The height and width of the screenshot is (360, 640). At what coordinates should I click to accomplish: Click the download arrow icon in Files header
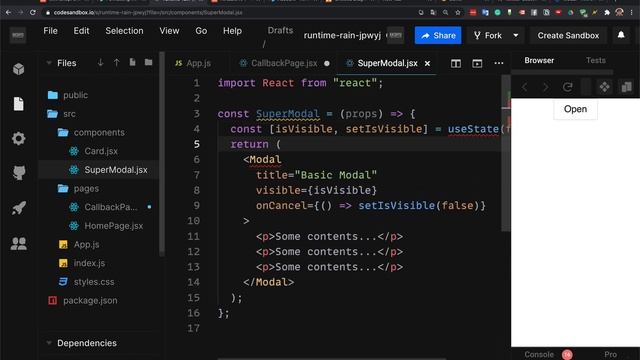click(100, 62)
